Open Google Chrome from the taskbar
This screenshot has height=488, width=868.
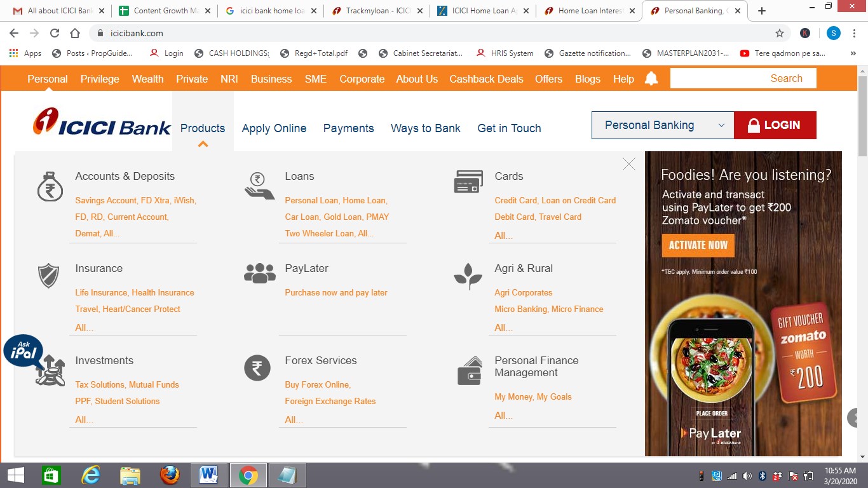coord(248,475)
